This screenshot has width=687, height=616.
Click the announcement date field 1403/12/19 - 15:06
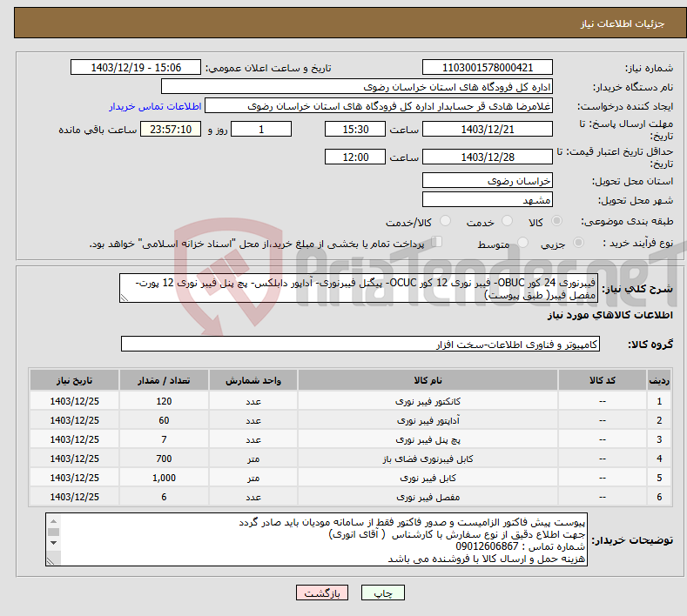point(136,67)
